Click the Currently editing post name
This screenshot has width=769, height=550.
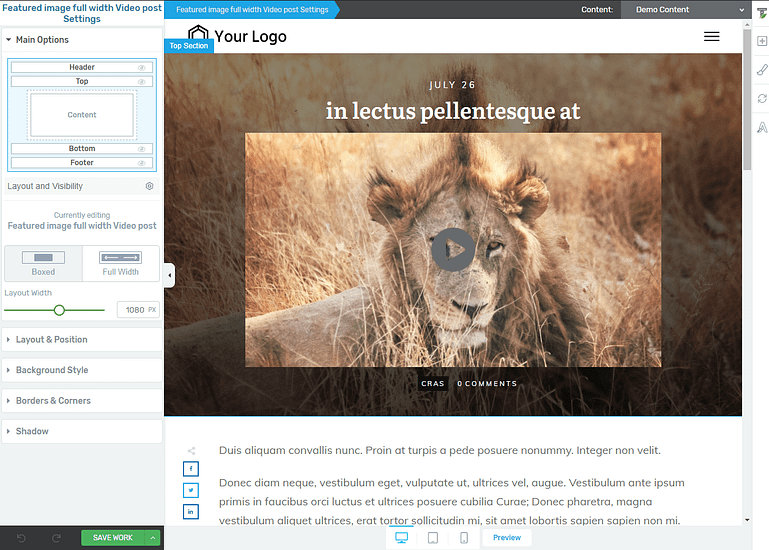point(82,226)
